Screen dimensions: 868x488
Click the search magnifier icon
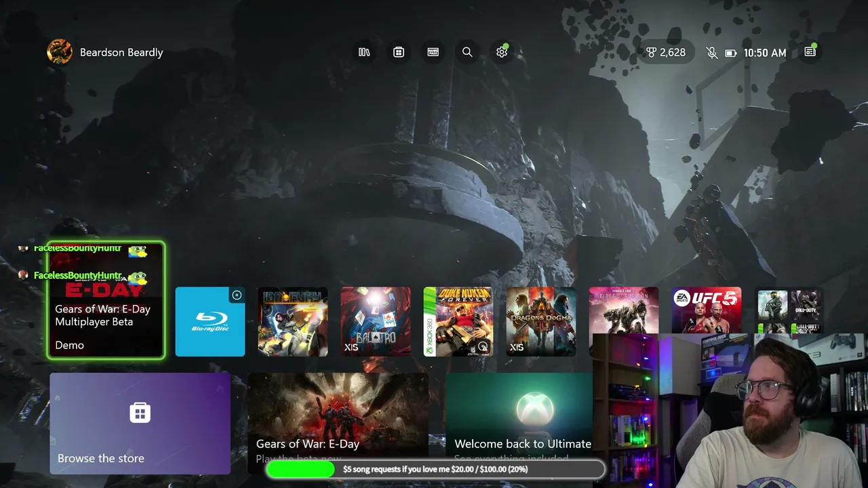click(x=467, y=52)
